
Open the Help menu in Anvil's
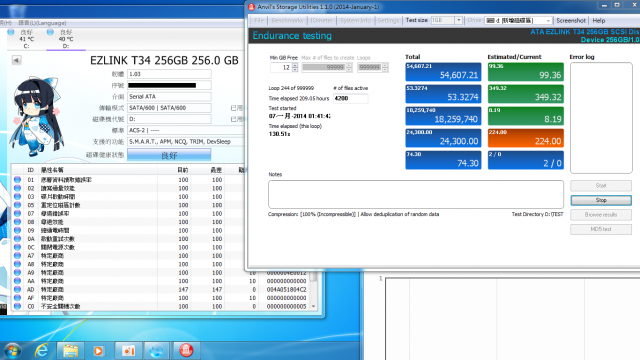click(x=599, y=20)
